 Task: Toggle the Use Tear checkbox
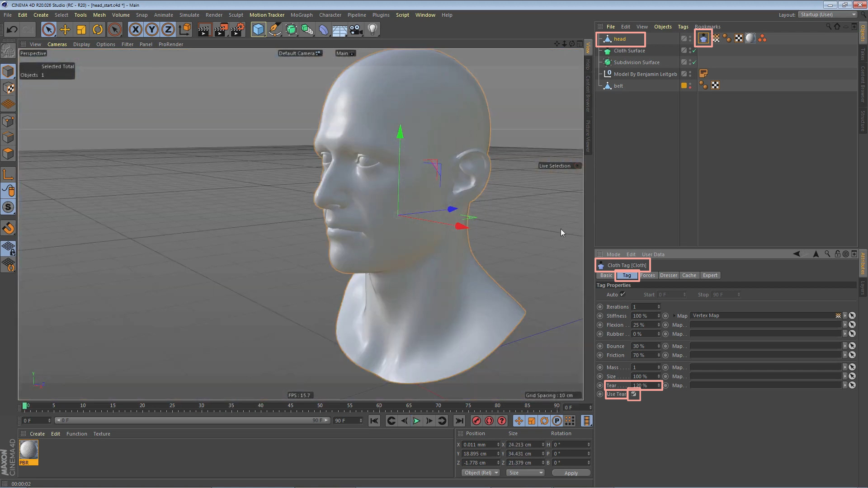tap(634, 394)
